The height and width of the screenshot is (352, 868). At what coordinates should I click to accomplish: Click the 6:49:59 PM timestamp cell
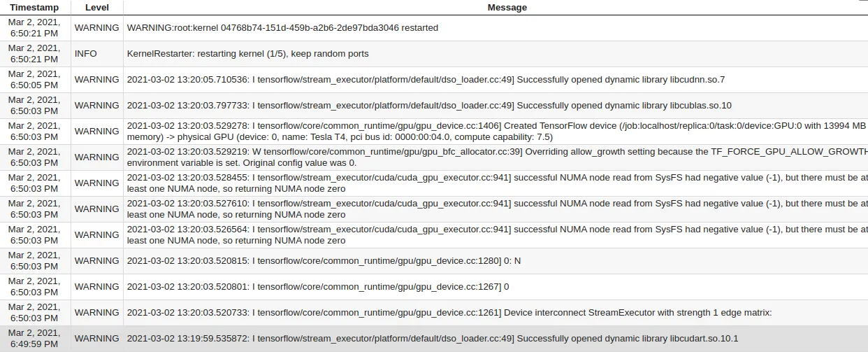click(x=35, y=339)
